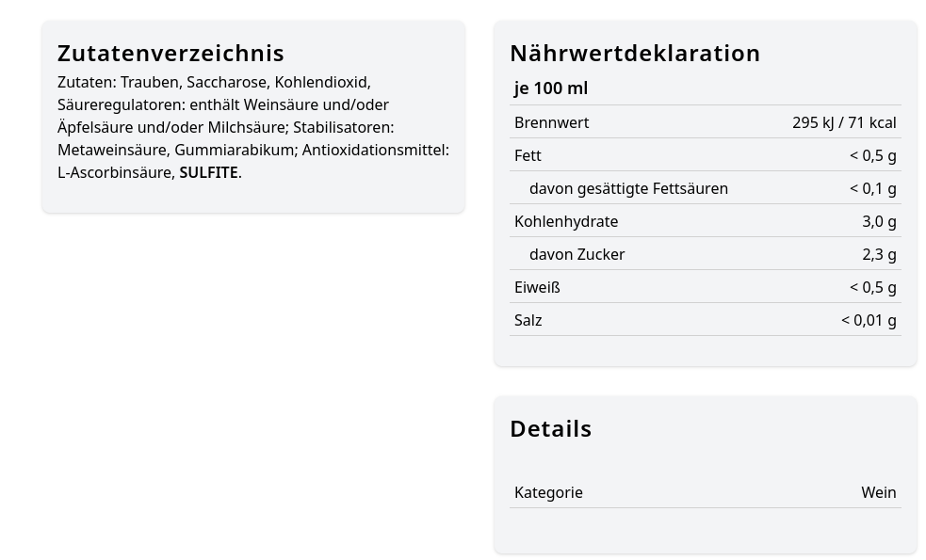Click the Eiweiß row label
The image size is (926, 560).
[x=537, y=287]
